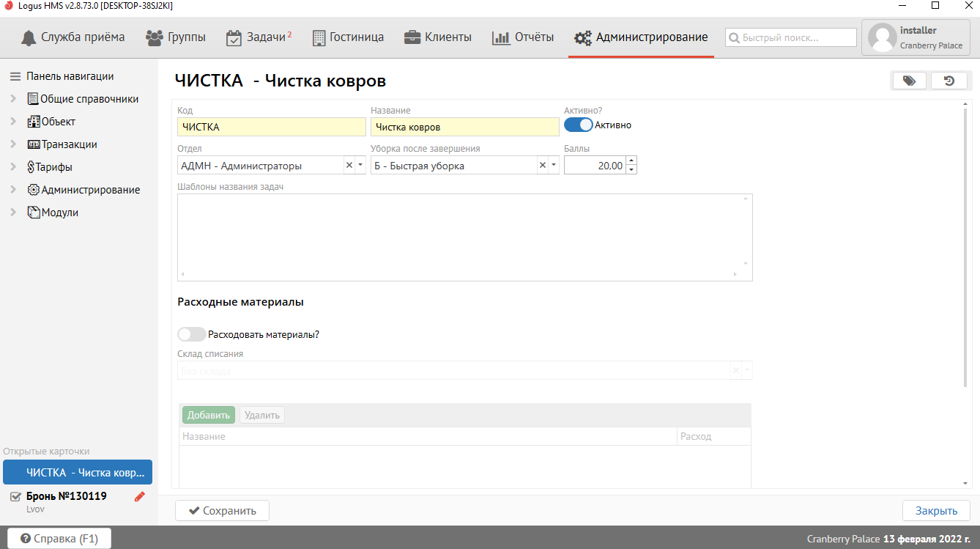This screenshot has width=980, height=549.
Task: Click the Код input field
Action: coord(272,127)
